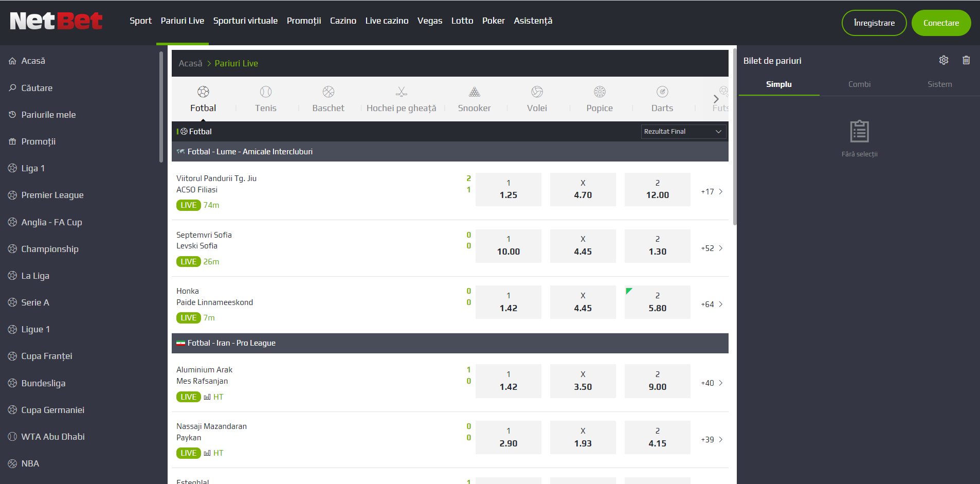This screenshot has width=980, height=484.
Task: Click the Bundesliga football icon
Action: (x=12, y=383)
